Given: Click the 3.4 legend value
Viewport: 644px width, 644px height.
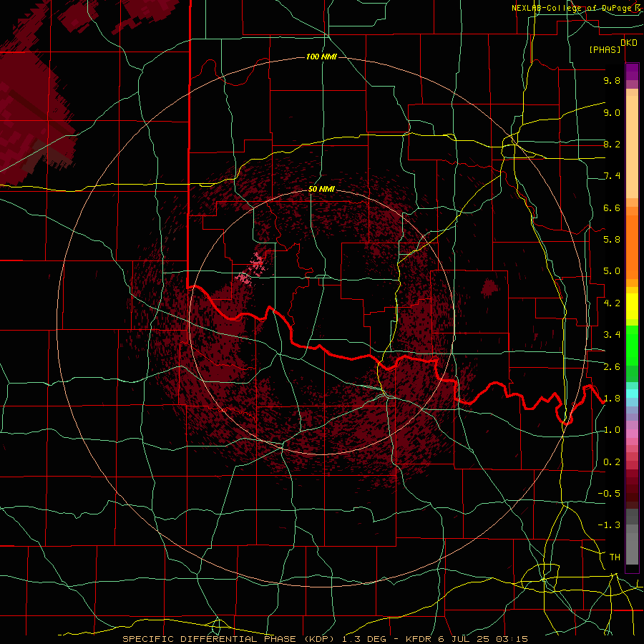Looking at the screenshot, I should click(x=612, y=335).
